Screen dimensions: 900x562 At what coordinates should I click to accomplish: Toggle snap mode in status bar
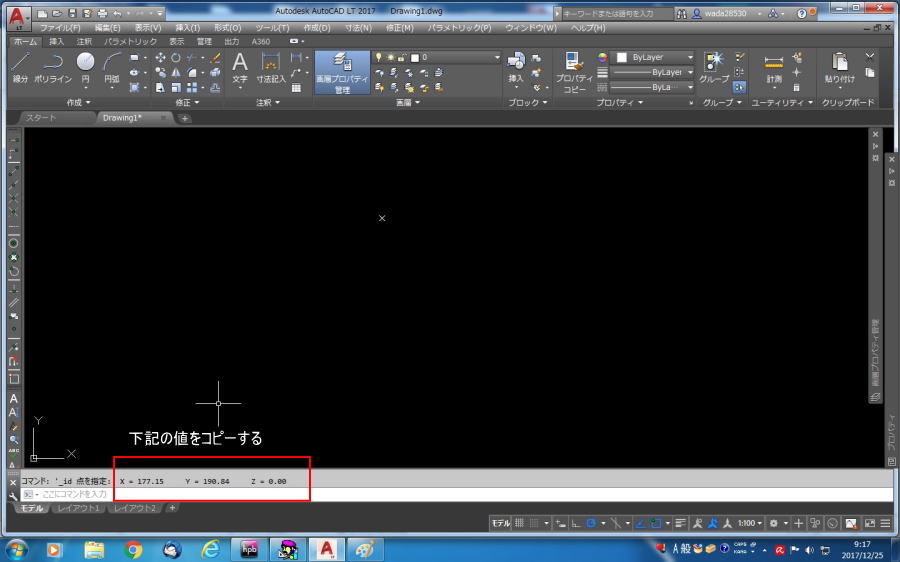pyautogui.click(x=534, y=523)
